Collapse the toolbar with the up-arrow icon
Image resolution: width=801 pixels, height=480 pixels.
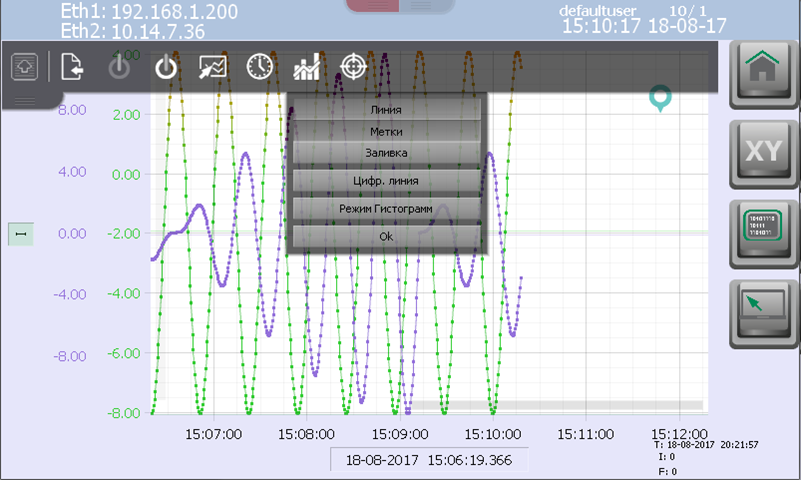[x=24, y=68]
